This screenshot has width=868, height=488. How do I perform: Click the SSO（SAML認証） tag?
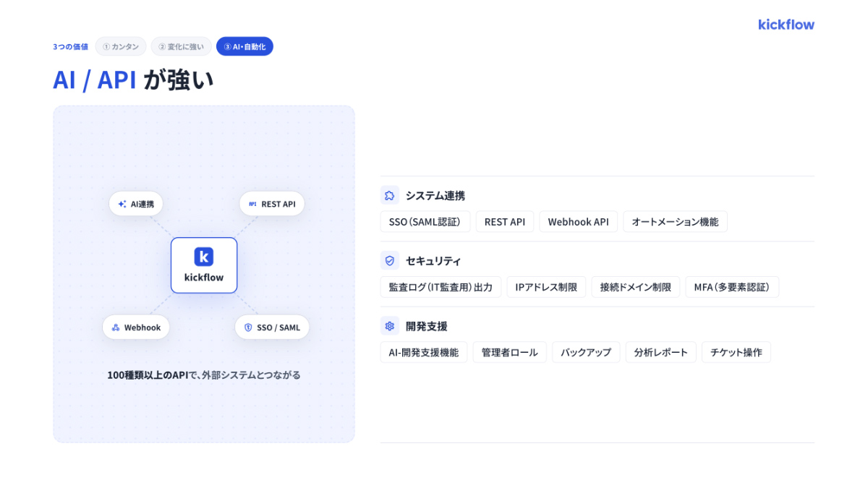[x=425, y=222]
